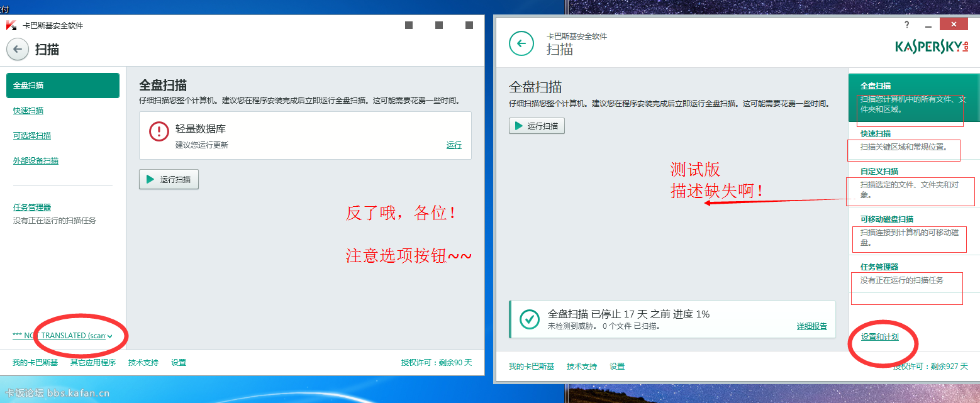Open 设置 in right footer
The width and height of the screenshot is (980, 403).
tap(617, 367)
